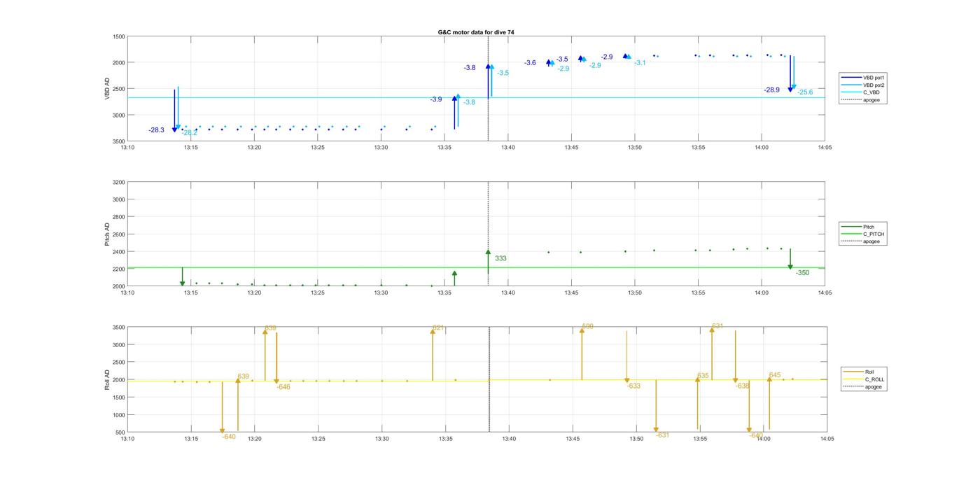980x485 pixels.
Task: Click the "333" pitch move label
Action: click(500, 259)
